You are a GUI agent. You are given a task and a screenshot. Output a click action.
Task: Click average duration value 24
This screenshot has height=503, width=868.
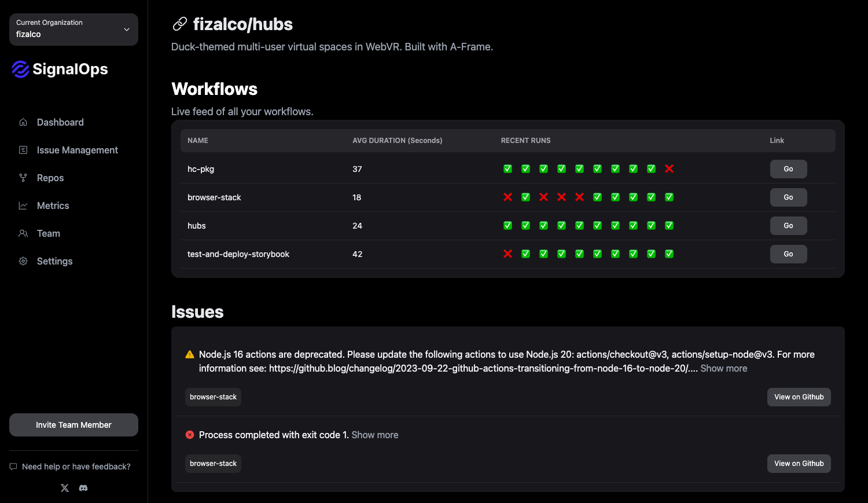(x=357, y=226)
